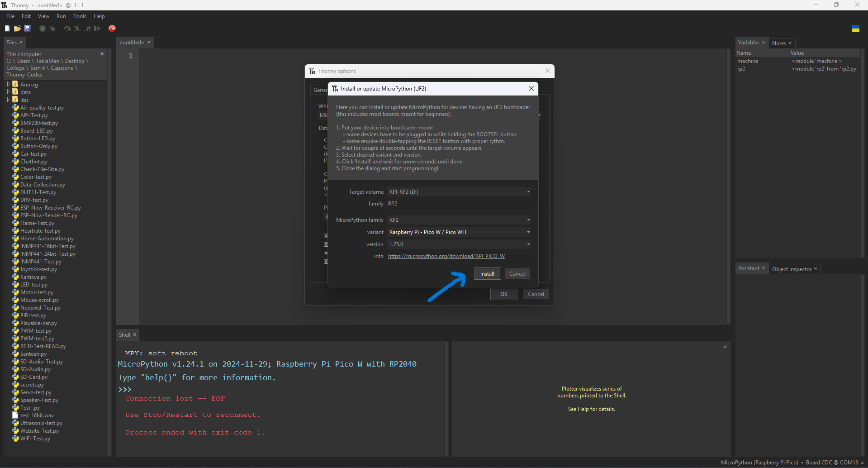Select WIFI-Test.py file
Viewport: 868px width, 468px height.
(35, 439)
